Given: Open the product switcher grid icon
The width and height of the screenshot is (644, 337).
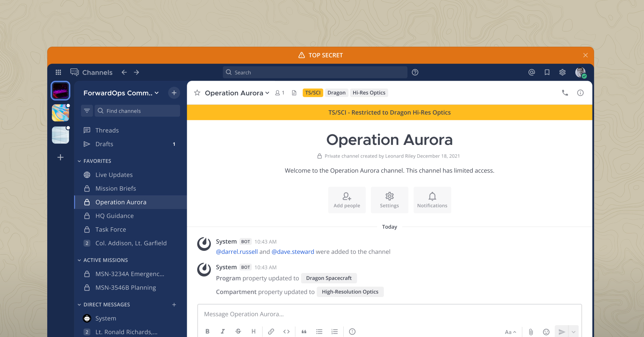Looking at the screenshot, I should coord(58,72).
